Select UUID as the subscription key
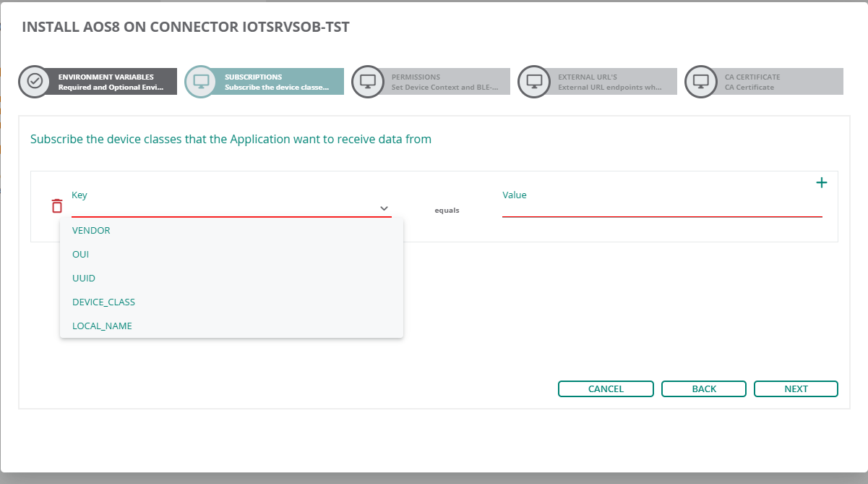868x484 pixels. 83,278
